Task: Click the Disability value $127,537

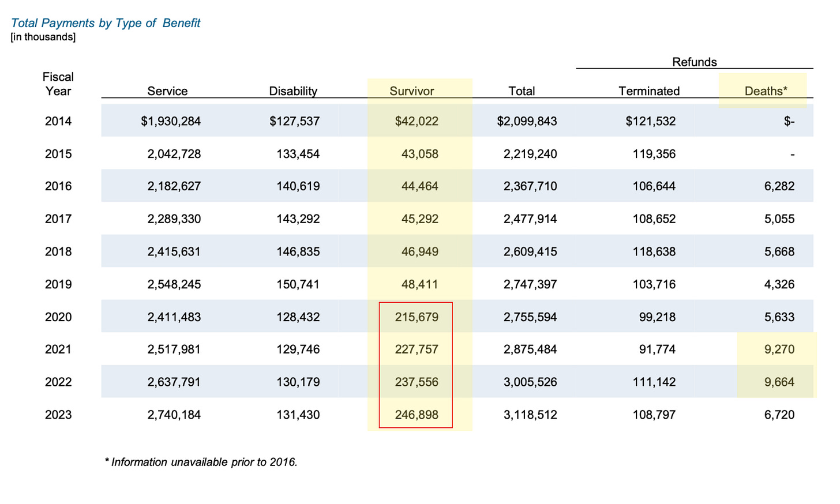Action: (294, 121)
